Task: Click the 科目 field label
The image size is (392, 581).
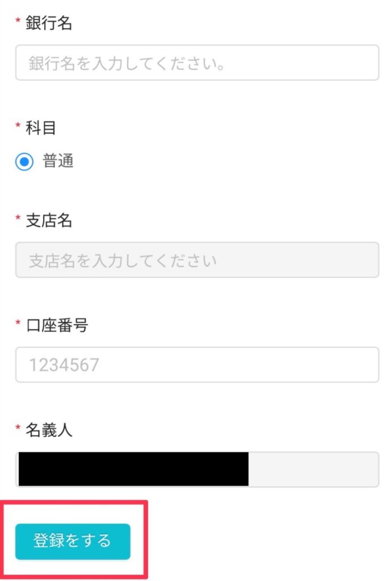Action: point(41,128)
